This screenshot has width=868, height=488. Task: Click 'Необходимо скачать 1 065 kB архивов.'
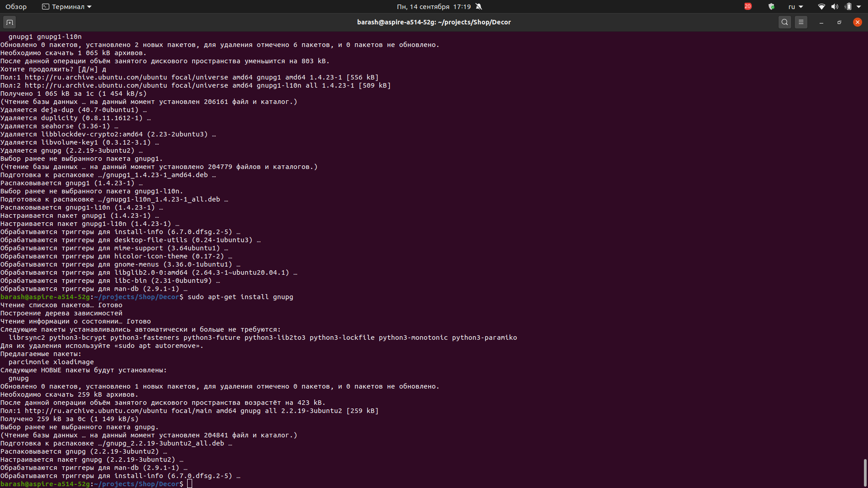click(73, 53)
